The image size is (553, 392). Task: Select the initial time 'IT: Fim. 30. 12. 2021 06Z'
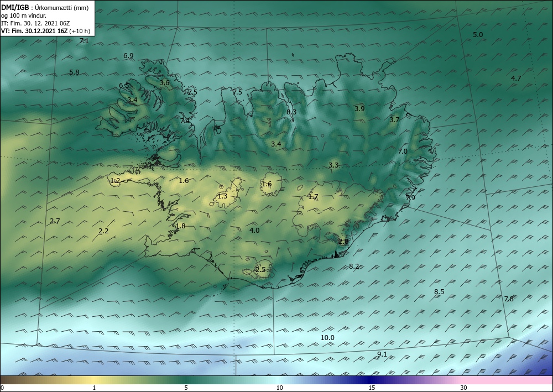point(35,23)
